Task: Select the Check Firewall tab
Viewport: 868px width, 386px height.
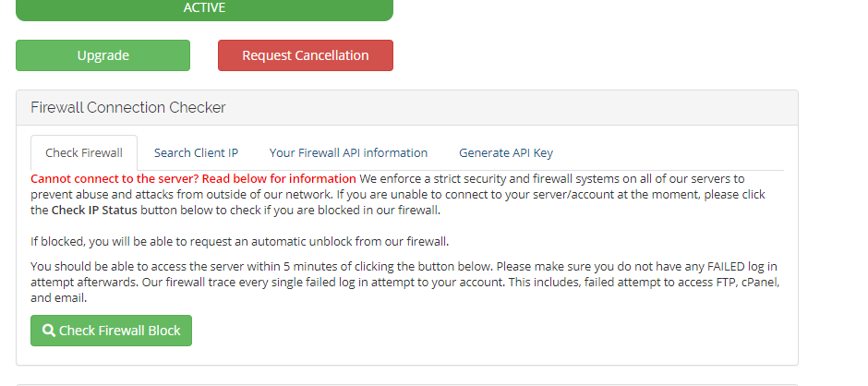Action: point(84,153)
